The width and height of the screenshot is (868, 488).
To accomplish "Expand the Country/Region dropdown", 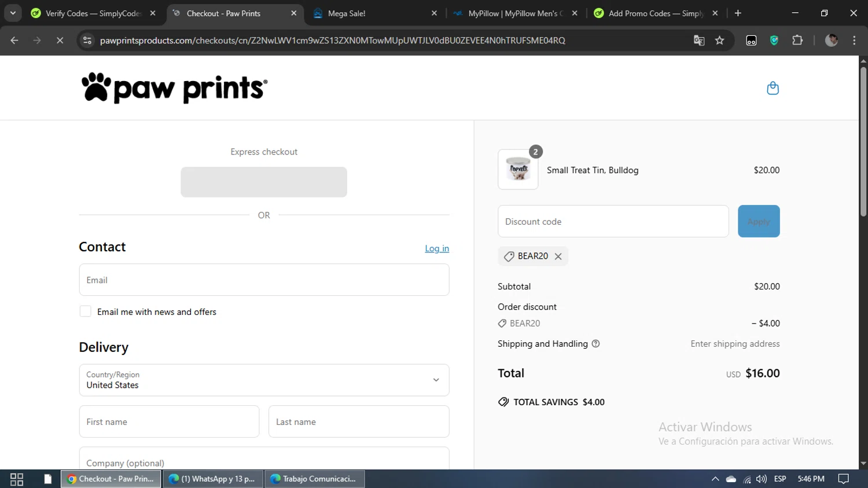I will point(264,380).
